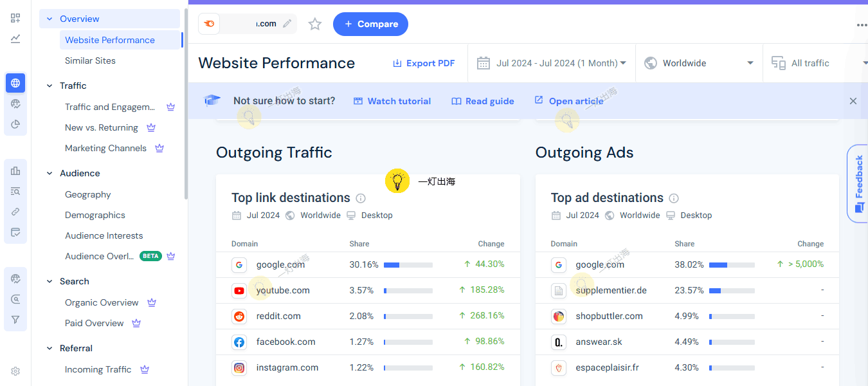This screenshot has width=868, height=386.
Task: Click the Compare button
Action: 370,24
